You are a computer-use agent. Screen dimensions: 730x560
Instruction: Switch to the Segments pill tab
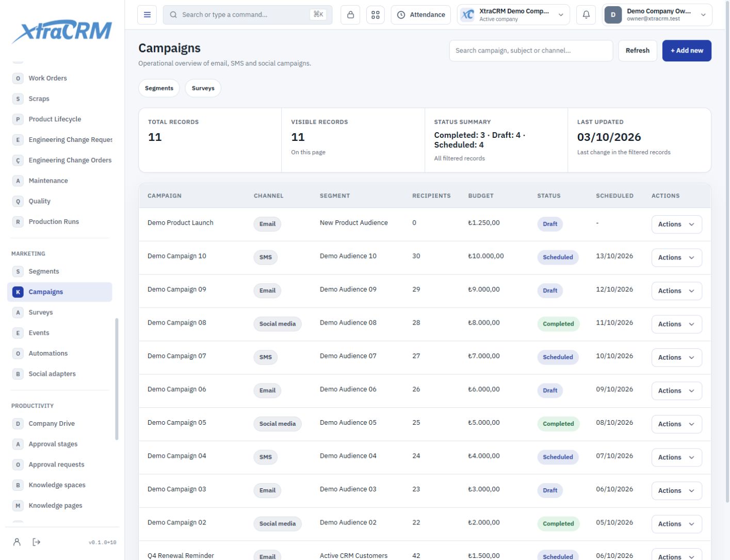click(159, 88)
